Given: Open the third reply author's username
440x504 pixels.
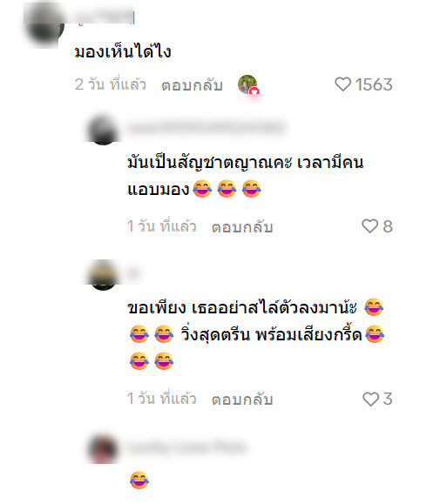Looking at the screenshot, I should tap(187, 447).
